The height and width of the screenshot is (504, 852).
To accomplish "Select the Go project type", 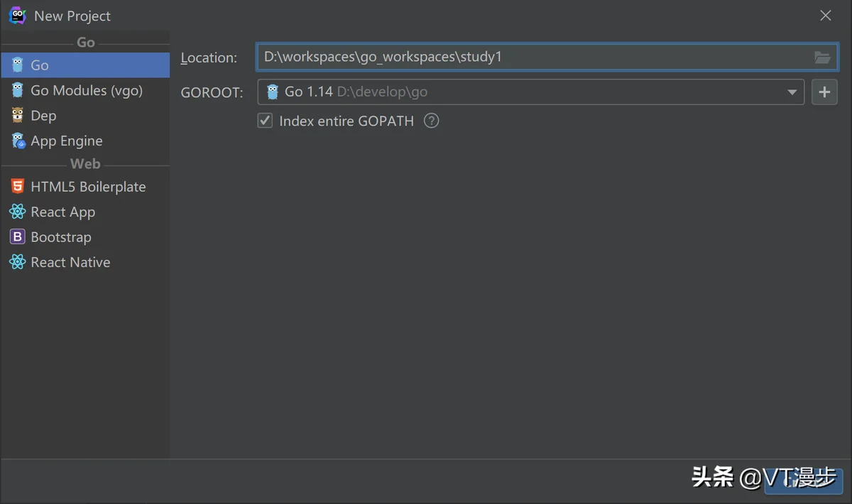I will tap(85, 65).
